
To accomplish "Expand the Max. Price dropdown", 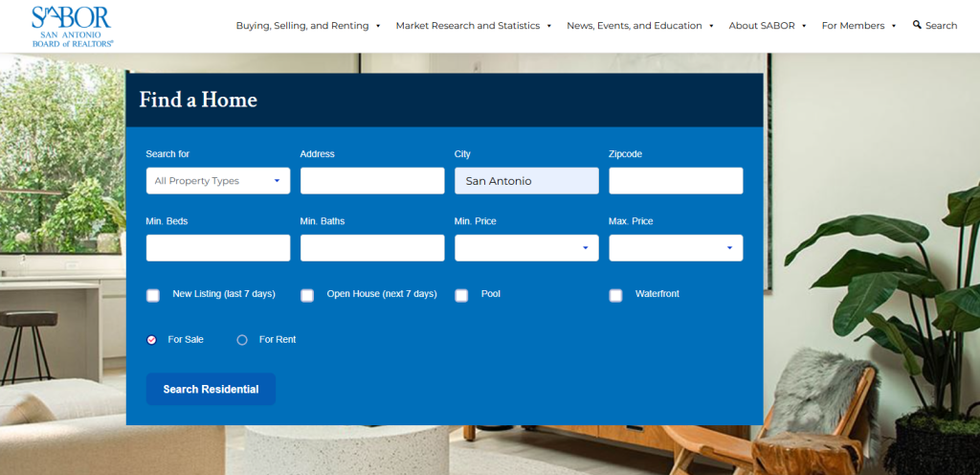I will 676,248.
